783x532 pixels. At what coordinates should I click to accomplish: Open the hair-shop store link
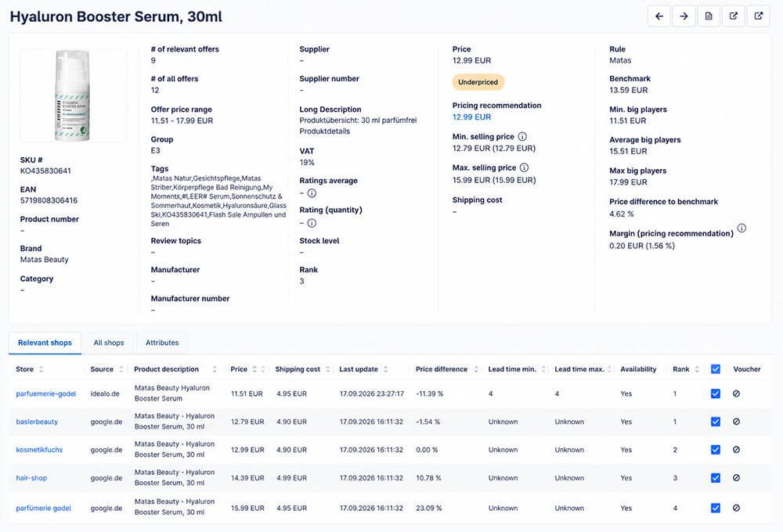click(31, 477)
